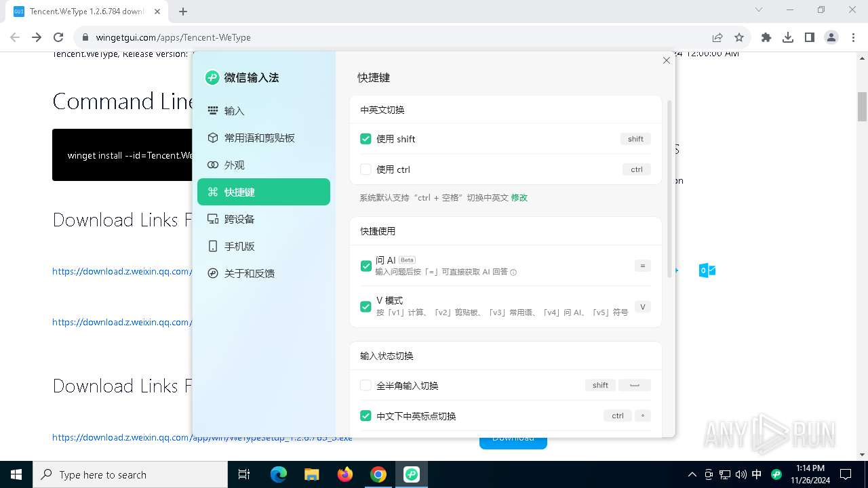Click the WeTypeSetup .exe download link
Screen dimensions: 868x488
tap(202, 437)
